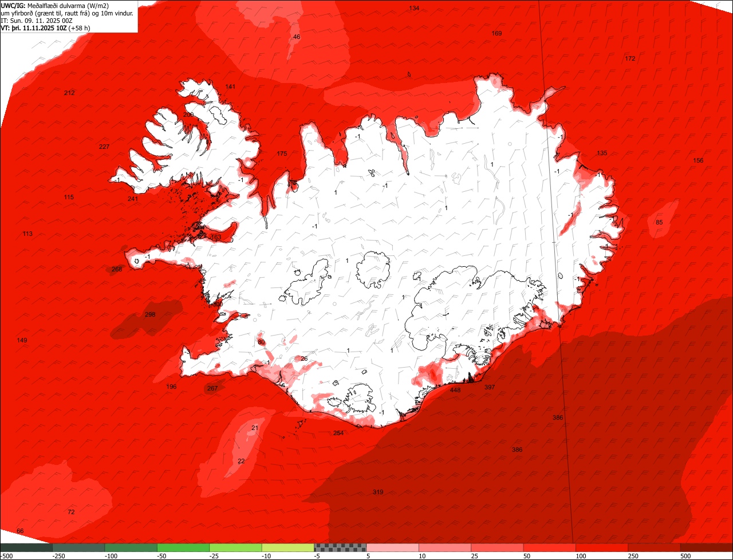Click the flux value 448 on the south coast
The height and width of the screenshot is (560, 733).
point(455,390)
